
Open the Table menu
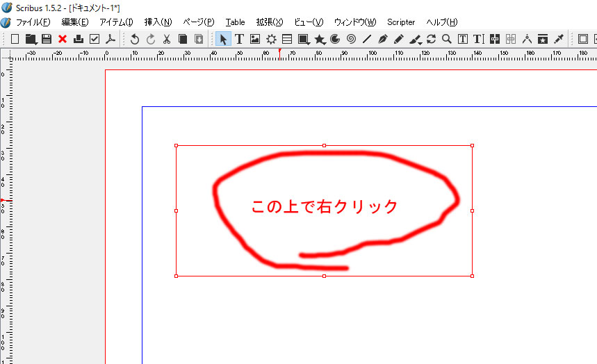(x=236, y=22)
